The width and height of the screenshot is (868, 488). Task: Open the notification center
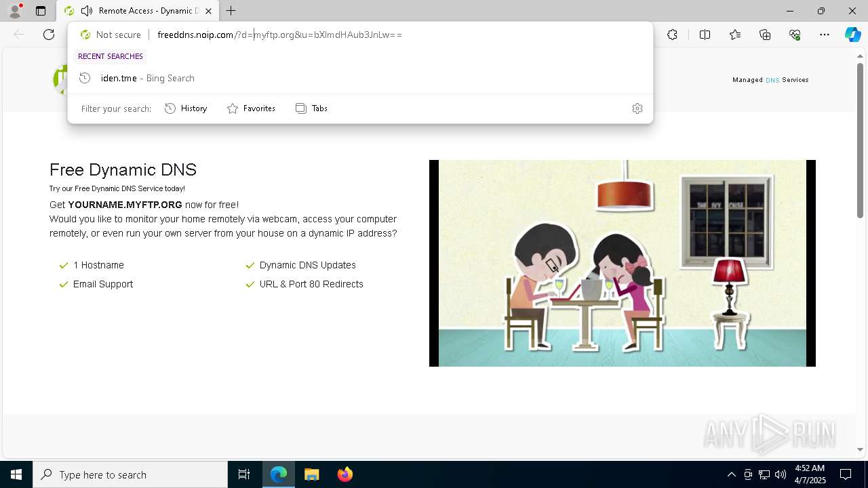coord(846,474)
